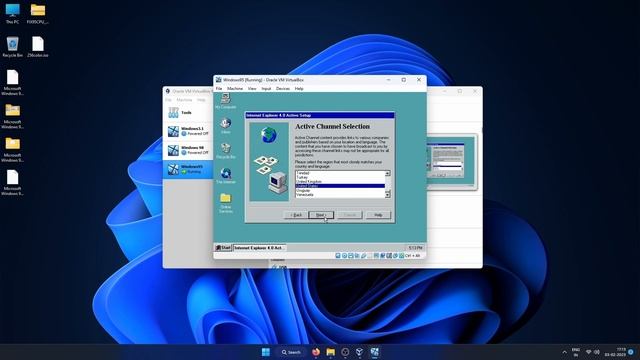Screen dimensions: 640x360
Task: Click region list scroll up arrow
Action: [387, 173]
